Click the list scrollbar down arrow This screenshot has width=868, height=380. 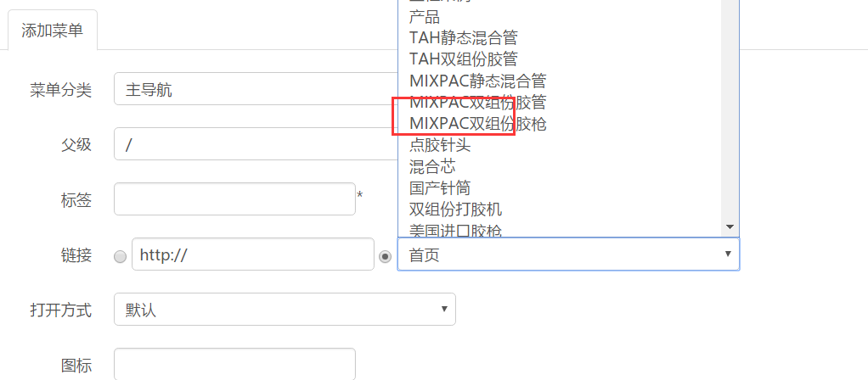coord(730,227)
